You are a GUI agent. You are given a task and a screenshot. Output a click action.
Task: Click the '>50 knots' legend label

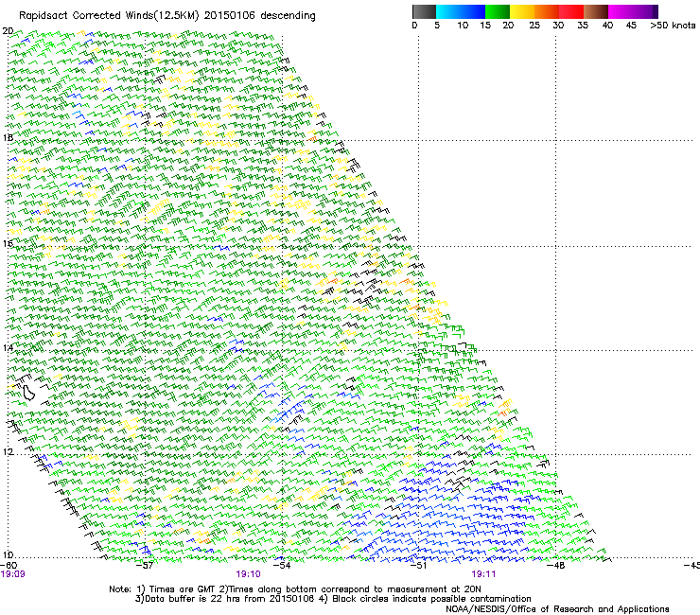coord(673,26)
